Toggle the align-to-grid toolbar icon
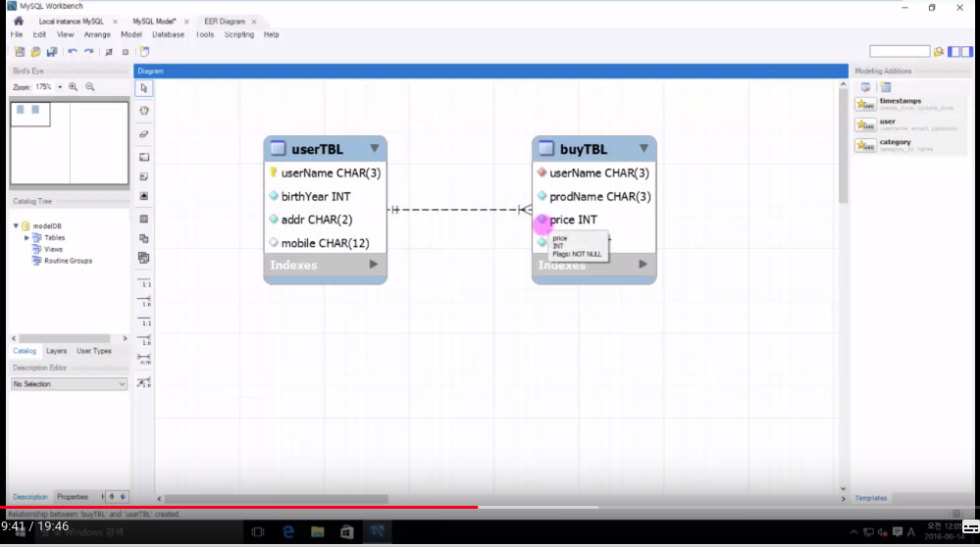The width and height of the screenshot is (980, 547). click(125, 52)
